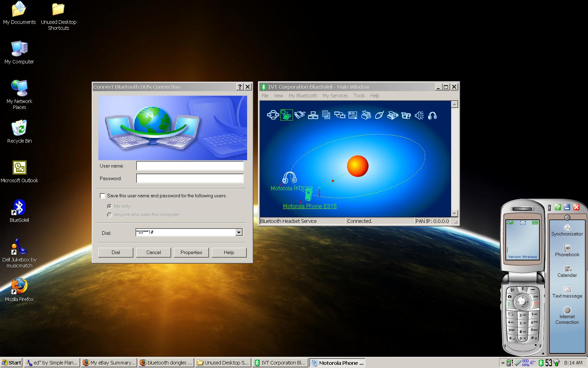
Task: Expand hidden system tray icons chevron
Action: 503,363
